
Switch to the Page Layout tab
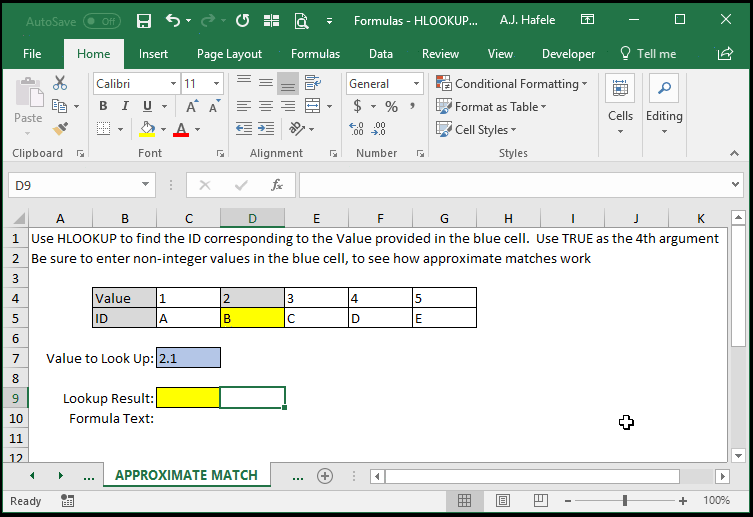tap(229, 54)
